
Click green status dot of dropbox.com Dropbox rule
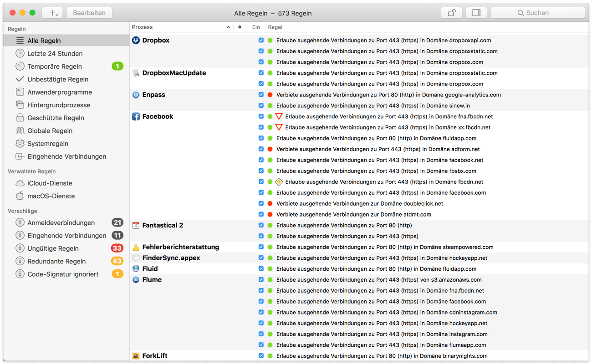tap(270, 62)
